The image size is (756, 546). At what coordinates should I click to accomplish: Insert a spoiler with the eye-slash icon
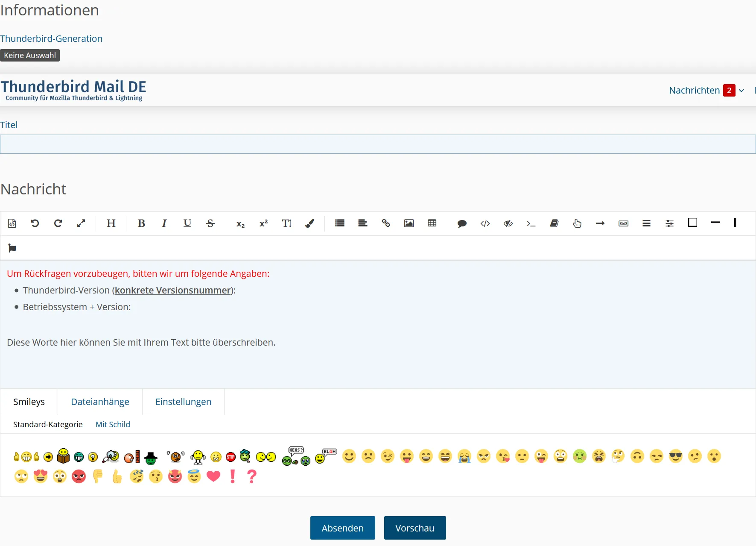508,223
